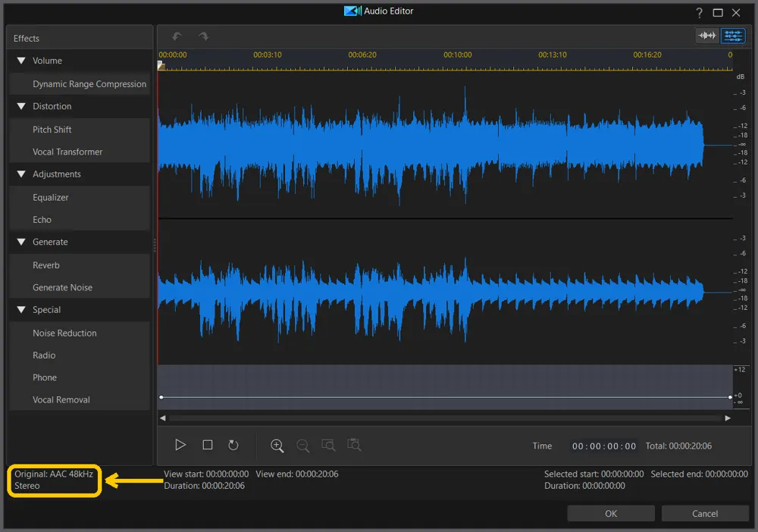
Task: Click the Selected start: 00:00:00:00 text
Action: pos(594,474)
